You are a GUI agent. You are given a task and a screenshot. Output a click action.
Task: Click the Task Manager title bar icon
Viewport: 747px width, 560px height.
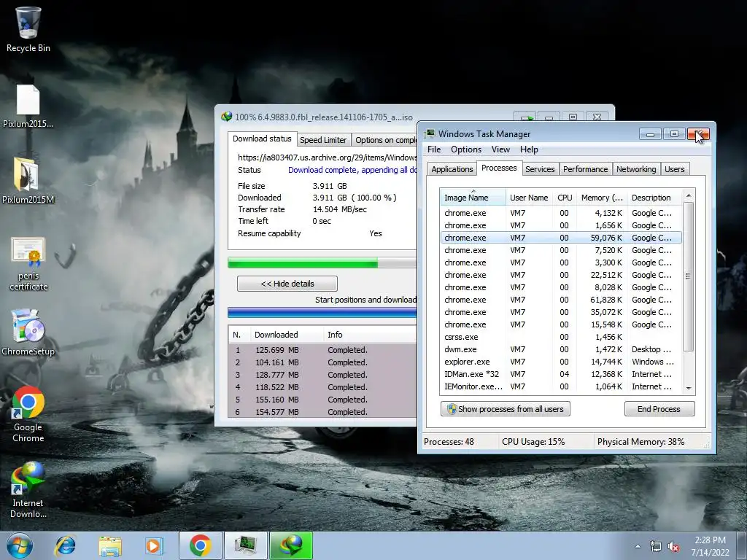click(430, 134)
